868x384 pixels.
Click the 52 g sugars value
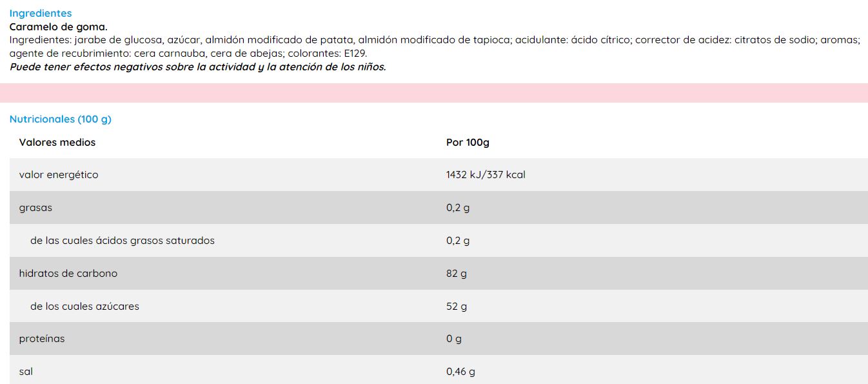point(457,307)
